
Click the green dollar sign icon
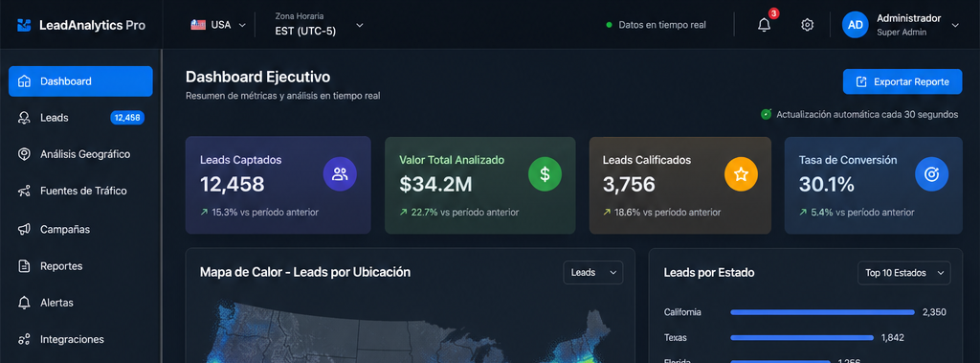(545, 174)
